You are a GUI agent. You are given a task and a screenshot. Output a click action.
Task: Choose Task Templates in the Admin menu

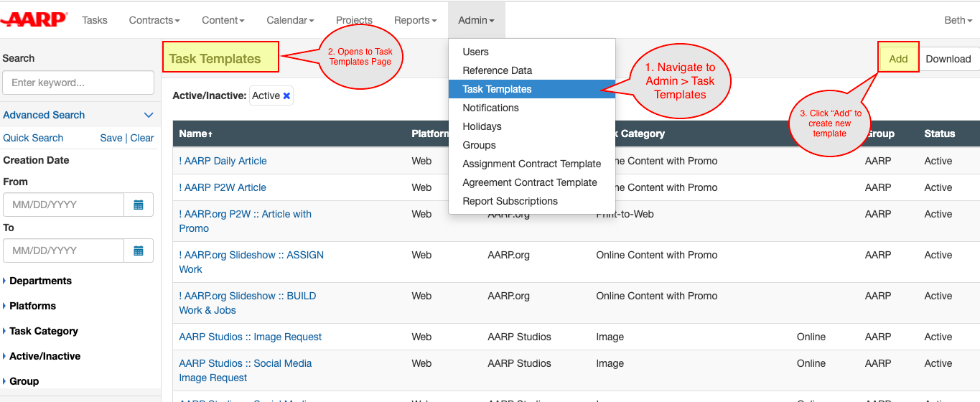(x=532, y=89)
